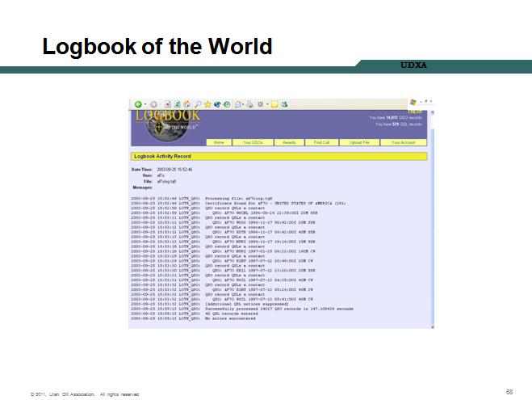Open Favorites via the star icon
Image resolution: width=532 pixels, height=400 pixels.
point(207,104)
